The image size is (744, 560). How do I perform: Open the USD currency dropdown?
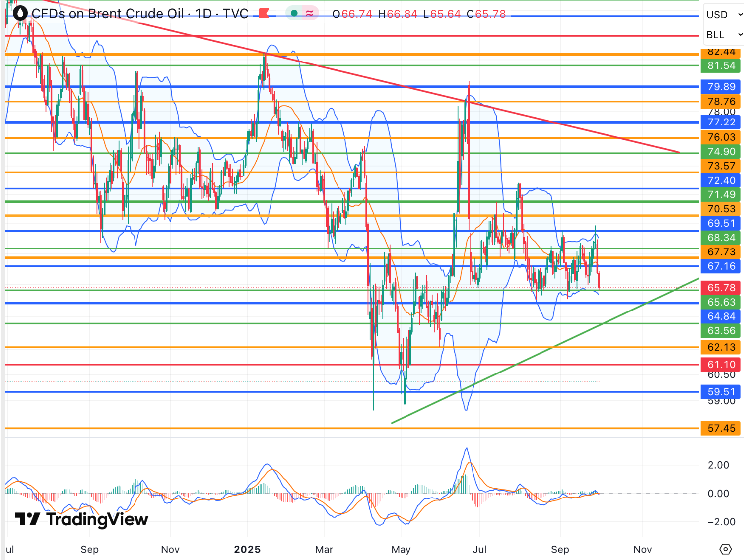click(724, 15)
